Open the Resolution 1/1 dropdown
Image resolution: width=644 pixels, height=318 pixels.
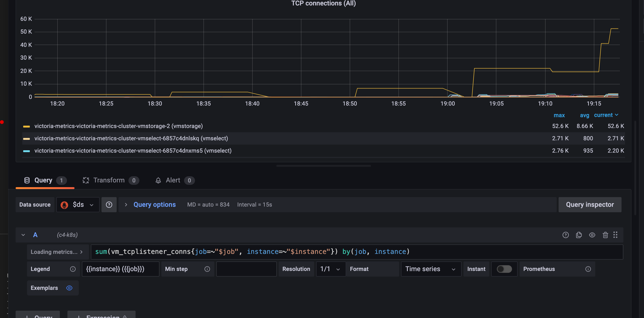pyautogui.click(x=331, y=269)
